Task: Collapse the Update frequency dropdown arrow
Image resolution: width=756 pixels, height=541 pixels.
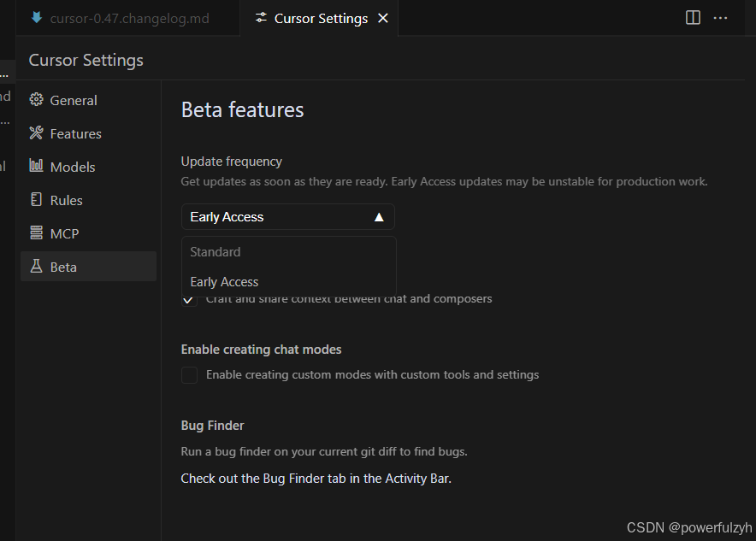Action: click(379, 217)
